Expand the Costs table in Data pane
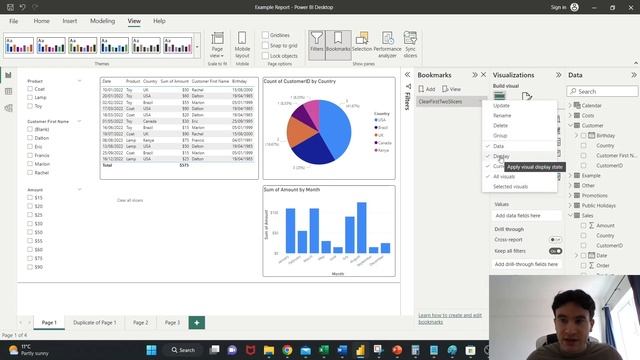Image resolution: width=640 pixels, height=360 pixels. [x=570, y=116]
